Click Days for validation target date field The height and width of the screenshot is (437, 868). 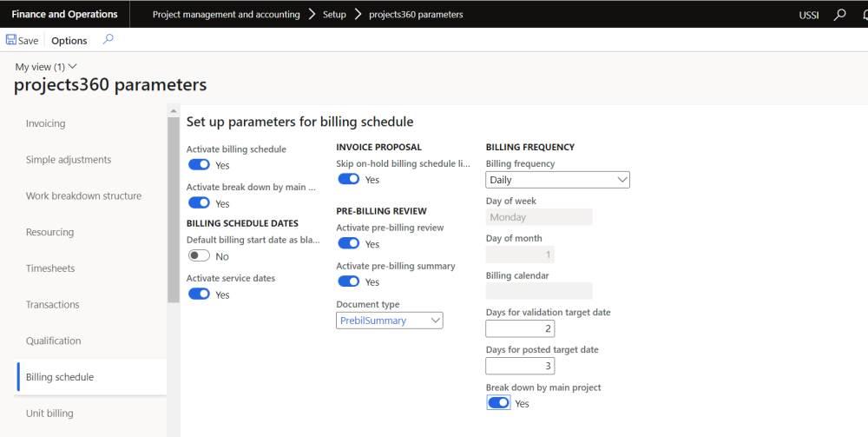[520, 328]
